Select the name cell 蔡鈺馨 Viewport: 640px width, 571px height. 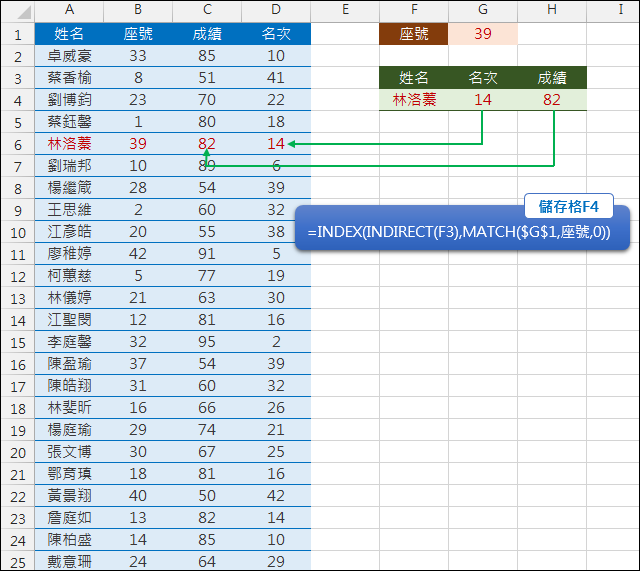click(x=69, y=122)
